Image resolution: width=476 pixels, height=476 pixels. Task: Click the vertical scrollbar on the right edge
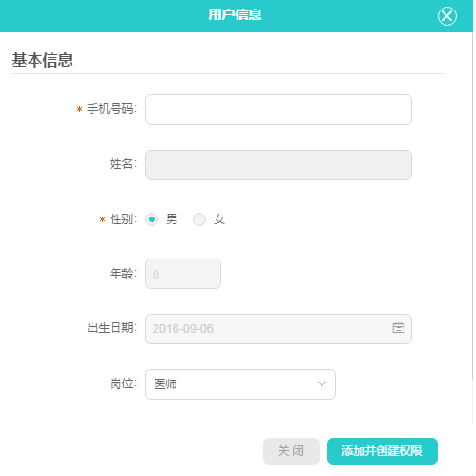(x=474, y=203)
